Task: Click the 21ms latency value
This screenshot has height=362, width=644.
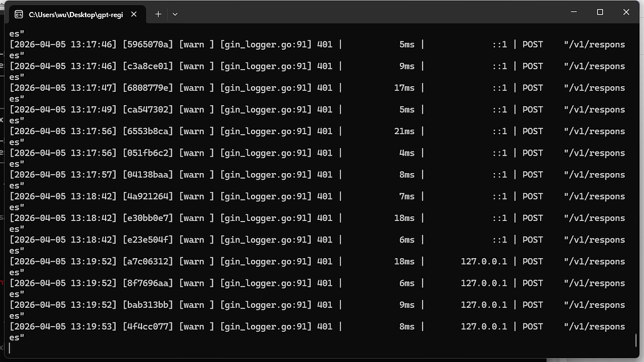Action: pyautogui.click(x=404, y=131)
